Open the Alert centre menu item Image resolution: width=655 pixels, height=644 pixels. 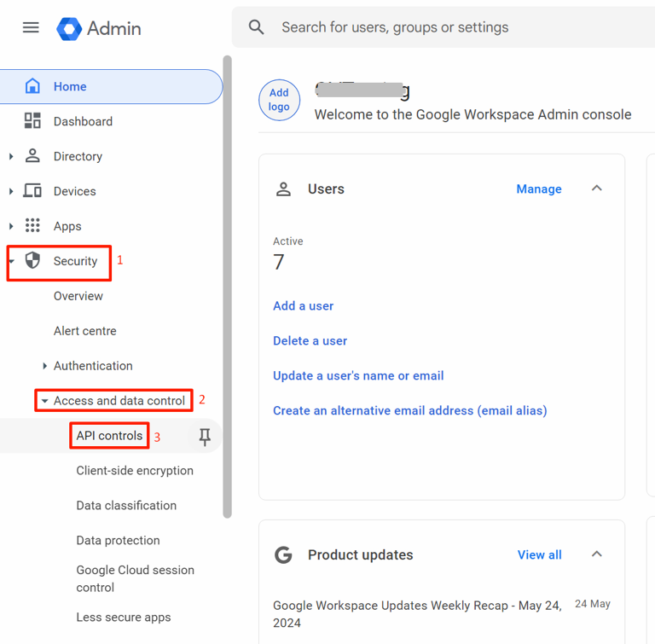[85, 331]
